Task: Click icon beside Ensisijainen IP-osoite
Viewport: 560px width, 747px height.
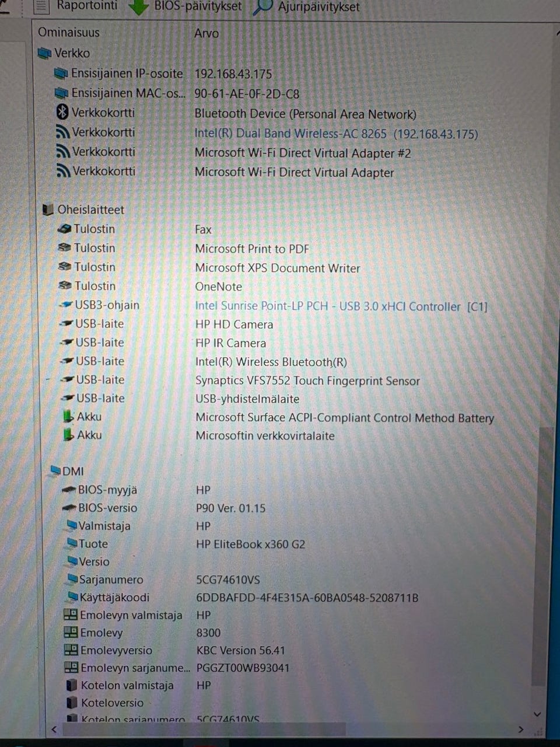Action: pyautogui.click(x=61, y=74)
